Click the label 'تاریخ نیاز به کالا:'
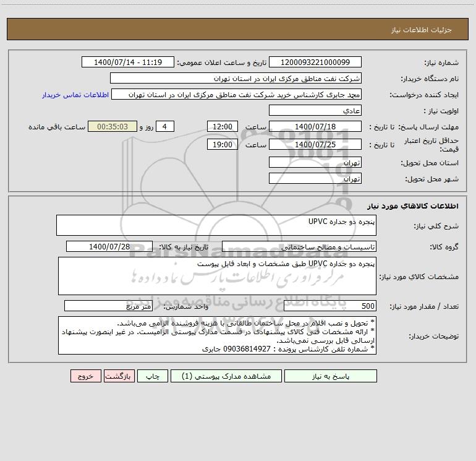Screen dimensions: 476x461 (184, 247)
